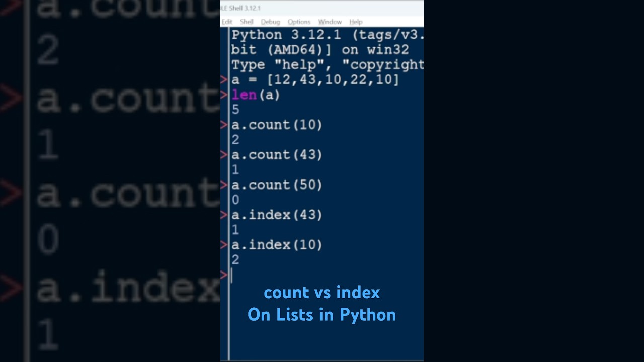
Task: Click the 'a.count(43)' line
Action: tap(277, 155)
